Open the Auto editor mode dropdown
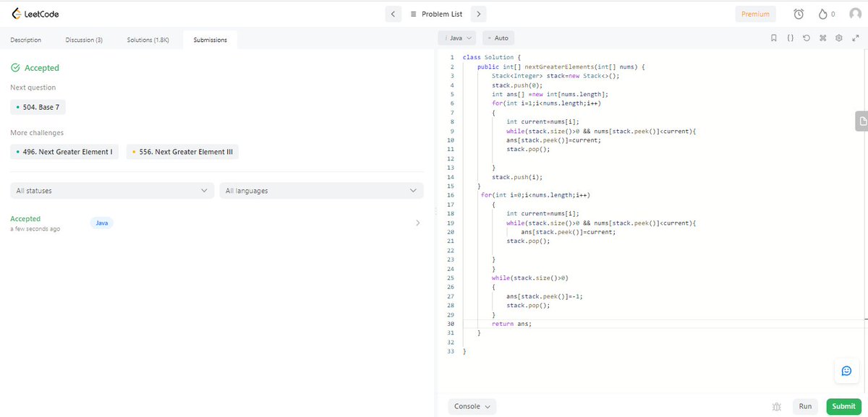This screenshot has height=417, width=868. [x=498, y=38]
